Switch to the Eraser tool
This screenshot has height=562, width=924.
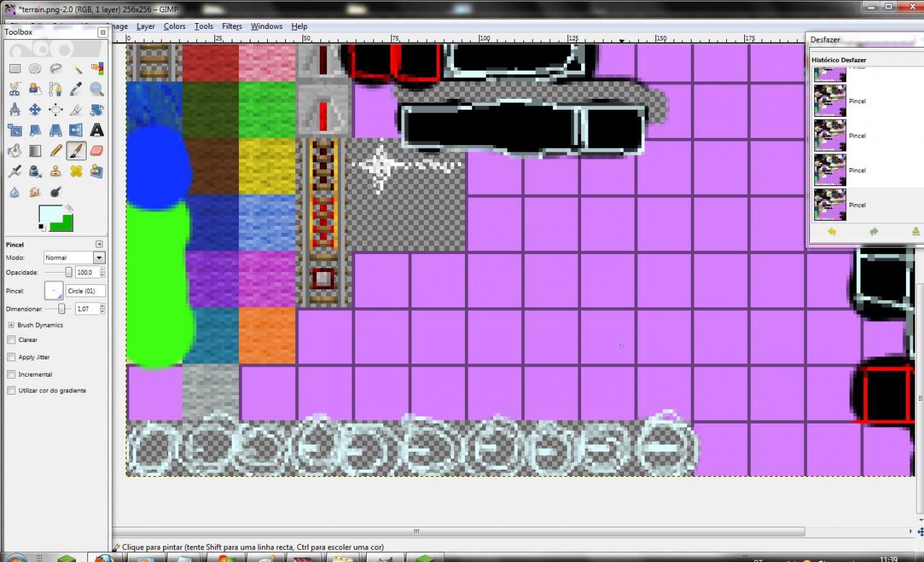(x=97, y=150)
